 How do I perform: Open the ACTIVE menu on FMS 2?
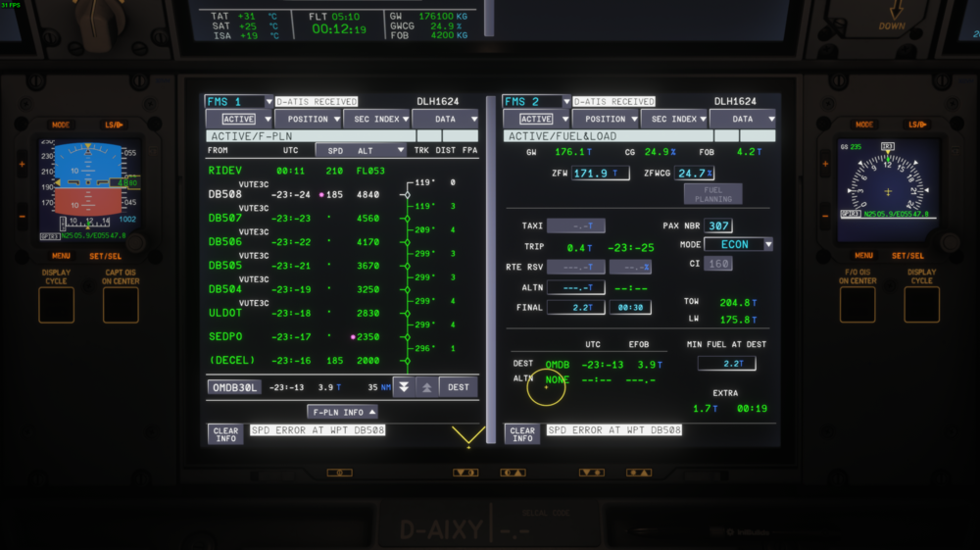coord(537,119)
